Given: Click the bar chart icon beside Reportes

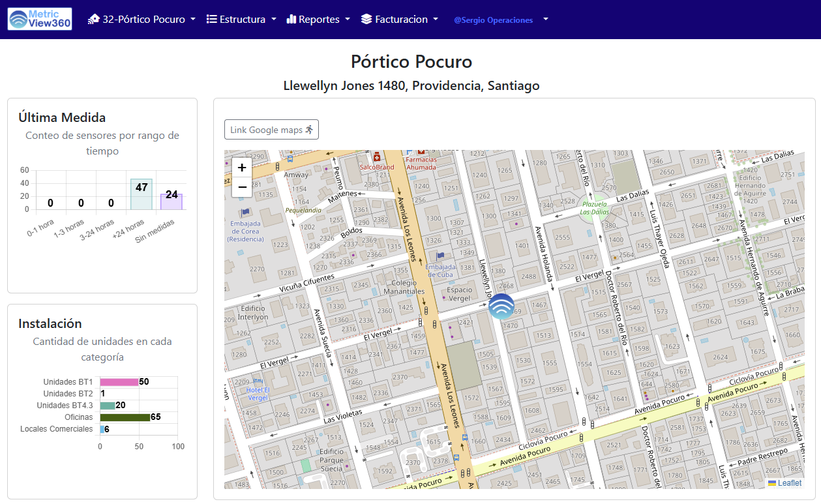Looking at the screenshot, I should click(291, 20).
